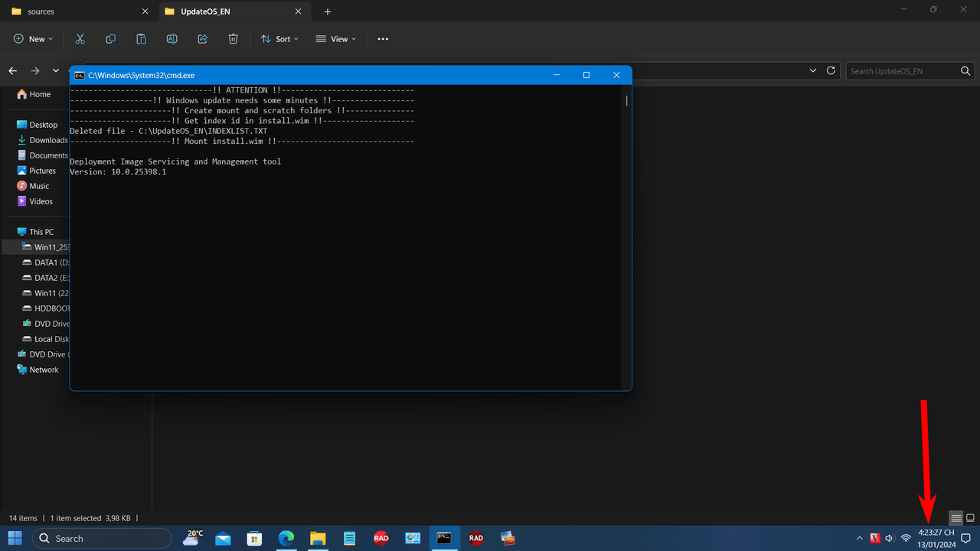Click the Delete trash icon in the toolbar
The width and height of the screenshot is (980, 551).
pos(233,38)
